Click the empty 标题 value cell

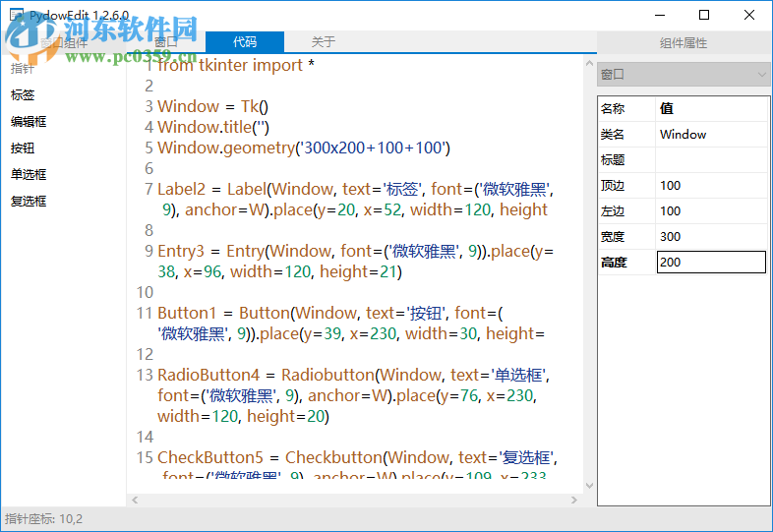(x=711, y=159)
